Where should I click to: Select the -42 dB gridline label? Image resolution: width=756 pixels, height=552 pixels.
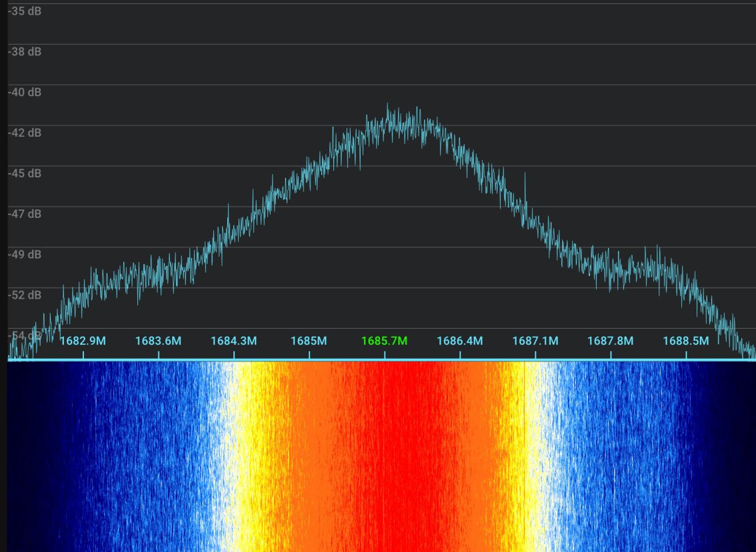tap(25, 133)
